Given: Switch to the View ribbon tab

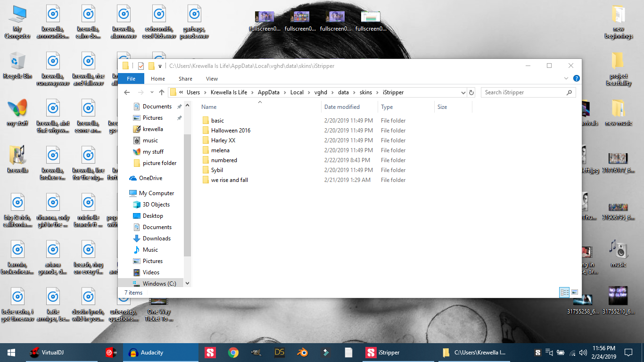Looking at the screenshot, I should click(212, 79).
